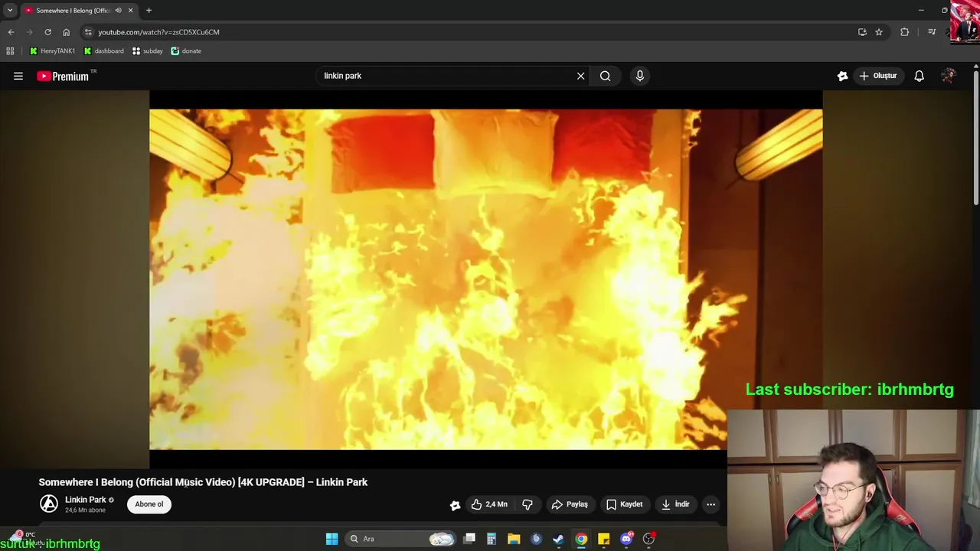The height and width of the screenshot is (551, 980).
Task: Open Linkin Park channel avatar
Action: click(49, 504)
